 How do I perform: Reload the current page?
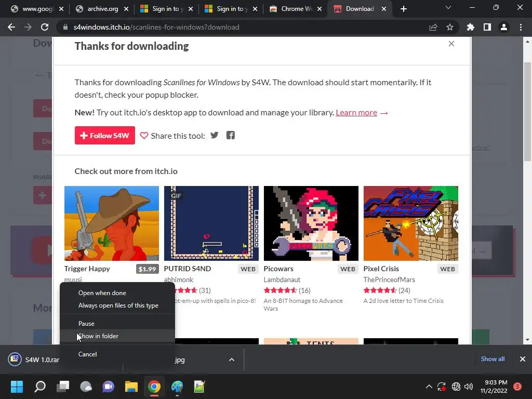click(x=45, y=27)
